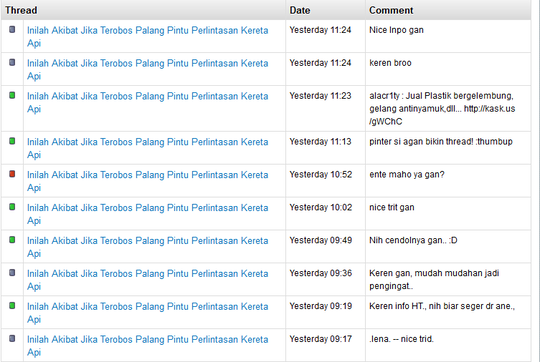This screenshot has width=540, height=362.
Task: Open the thread link dated Yesterday 11:24 with 'Nice Inpo gan'
Action: [147, 37]
